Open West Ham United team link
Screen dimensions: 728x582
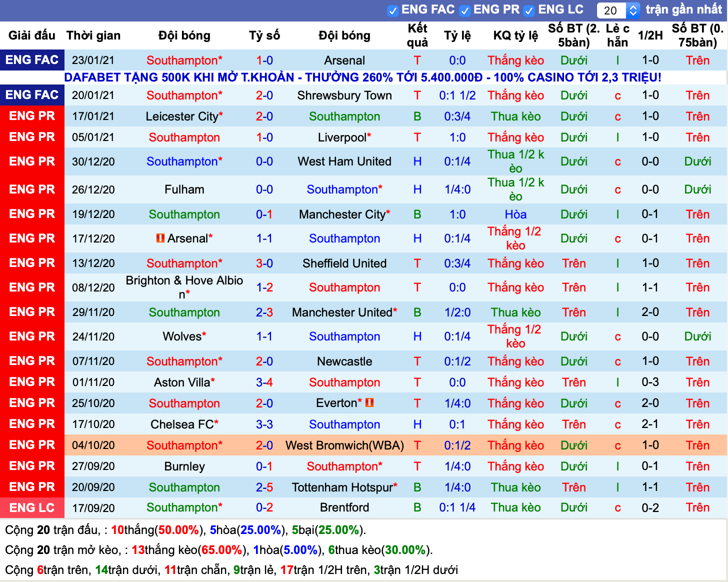[x=344, y=161]
